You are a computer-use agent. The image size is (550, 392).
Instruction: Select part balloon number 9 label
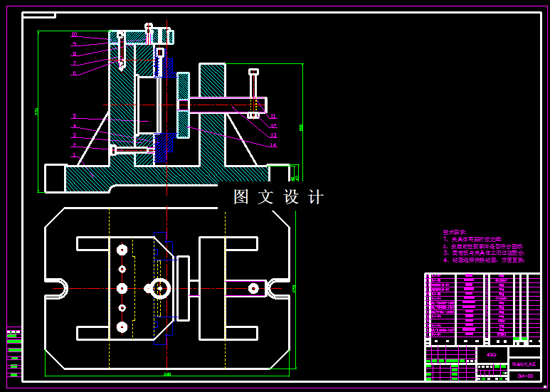(x=75, y=44)
